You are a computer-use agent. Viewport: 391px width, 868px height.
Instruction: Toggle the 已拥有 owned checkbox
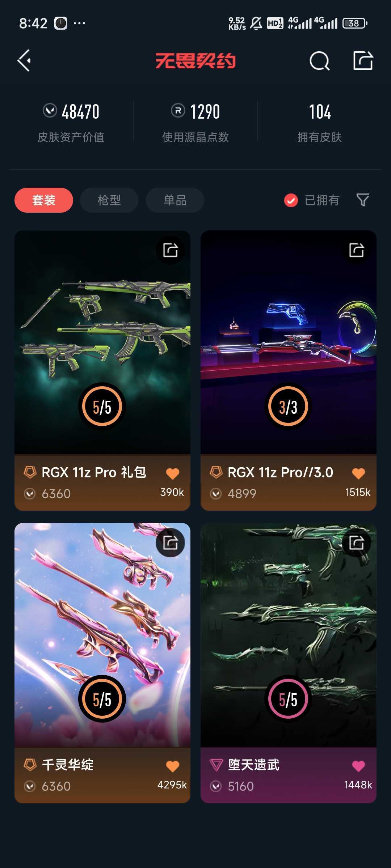coord(291,200)
